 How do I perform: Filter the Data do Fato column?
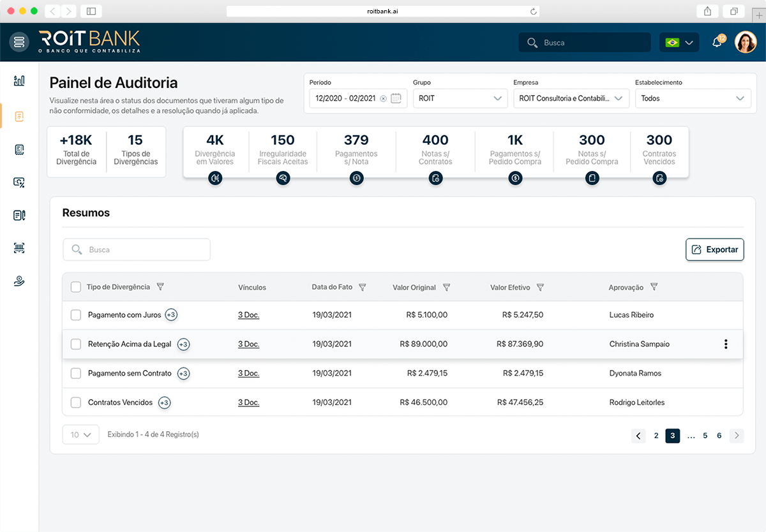(x=363, y=288)
